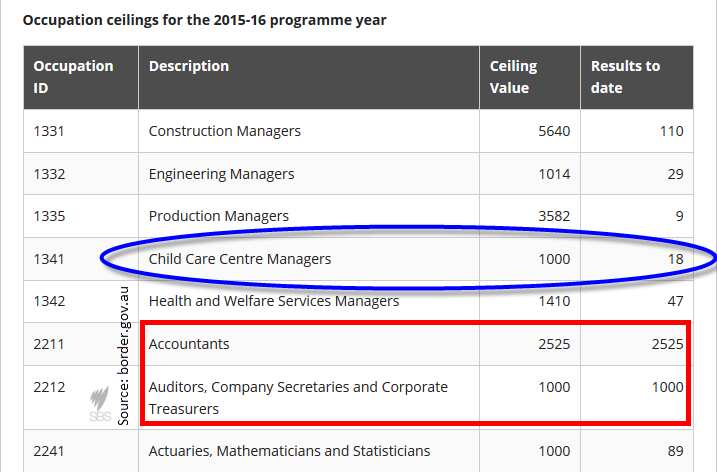The height and width of the screenshot is (472, 717).
Task: Click Accountants results to date 2525
Action: click(667, 344)
